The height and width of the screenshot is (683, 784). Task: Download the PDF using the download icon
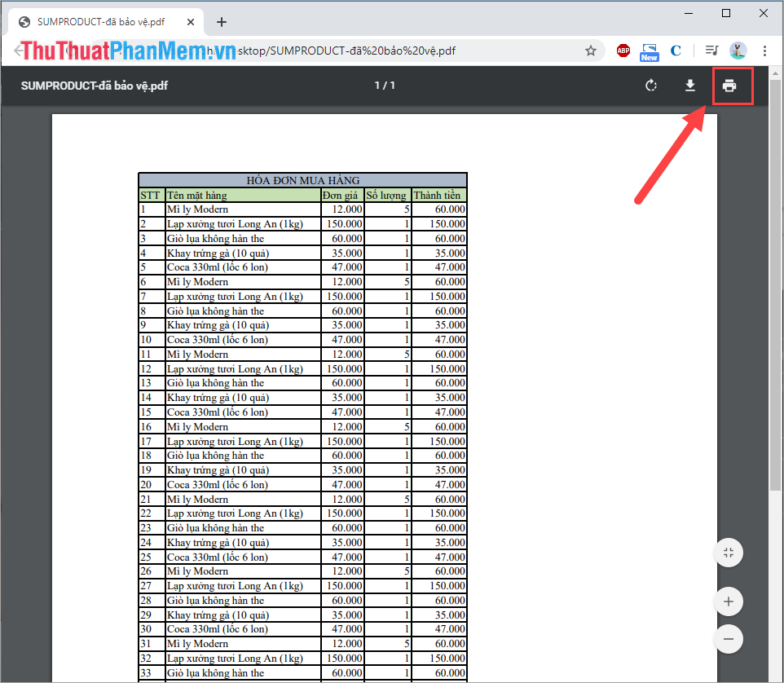tap(690, 86)
